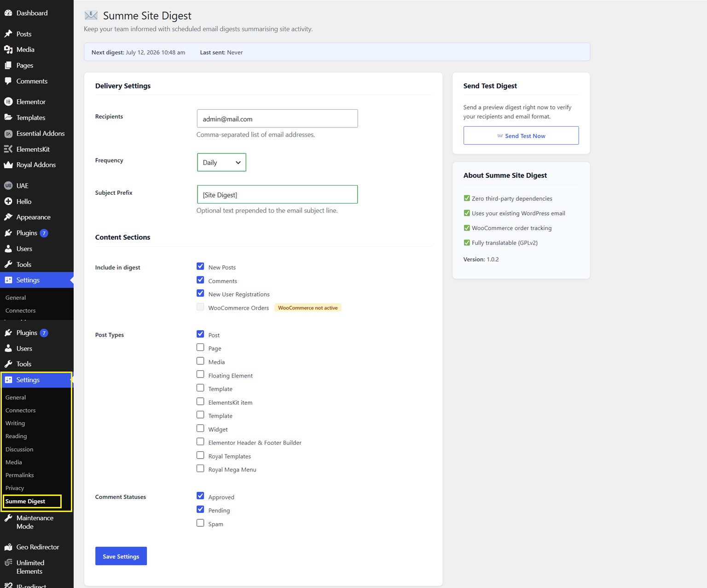
Task: Check the Floating Element checkbox
Action: (x=200, y=374)
